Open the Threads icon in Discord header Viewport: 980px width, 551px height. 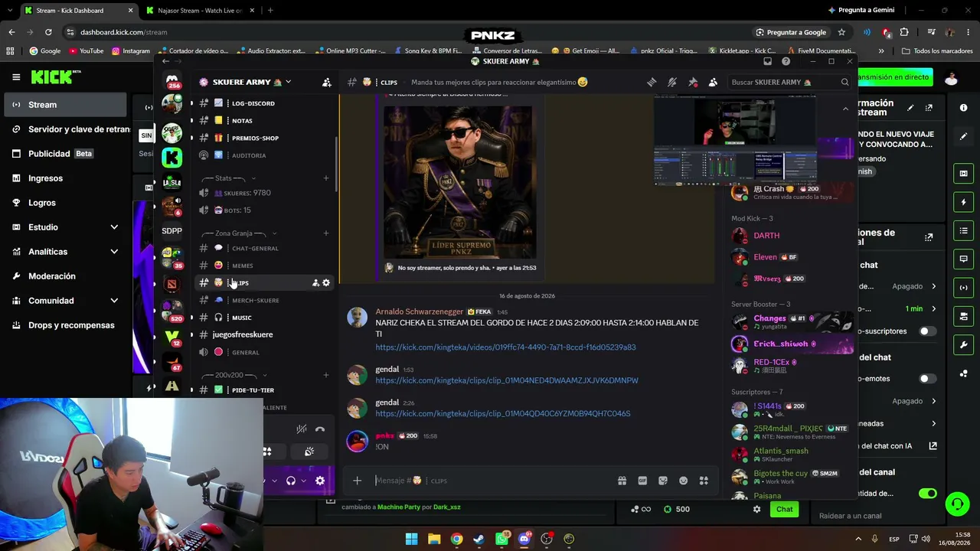[x=652, y=82]
